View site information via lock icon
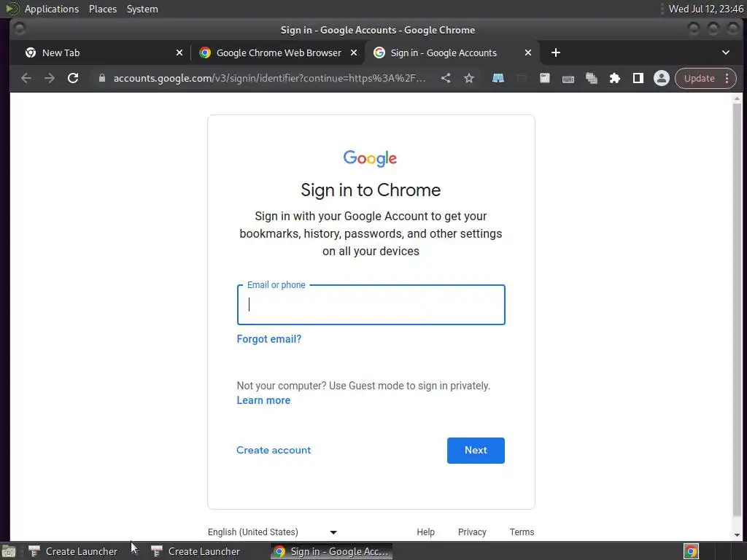This screenshot has width=747, height=560. tap(101, 78)
